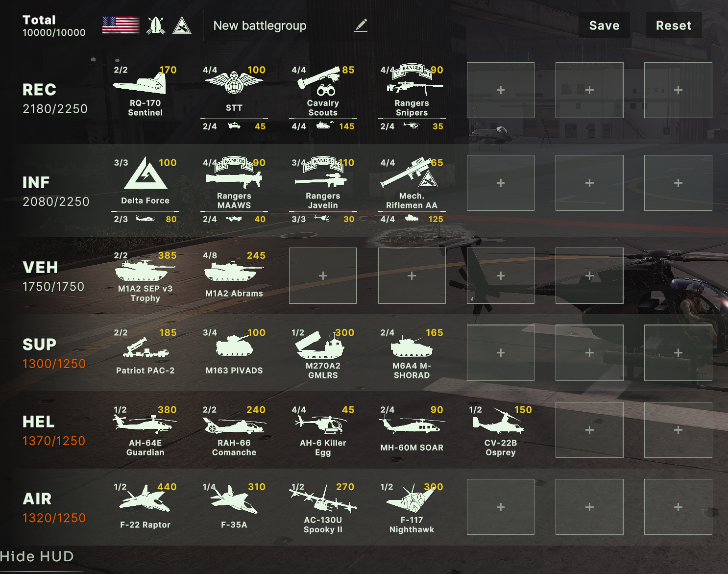Select the Patriot PAC-2 launcher
The image size is (728, 574).
[146, 353]
